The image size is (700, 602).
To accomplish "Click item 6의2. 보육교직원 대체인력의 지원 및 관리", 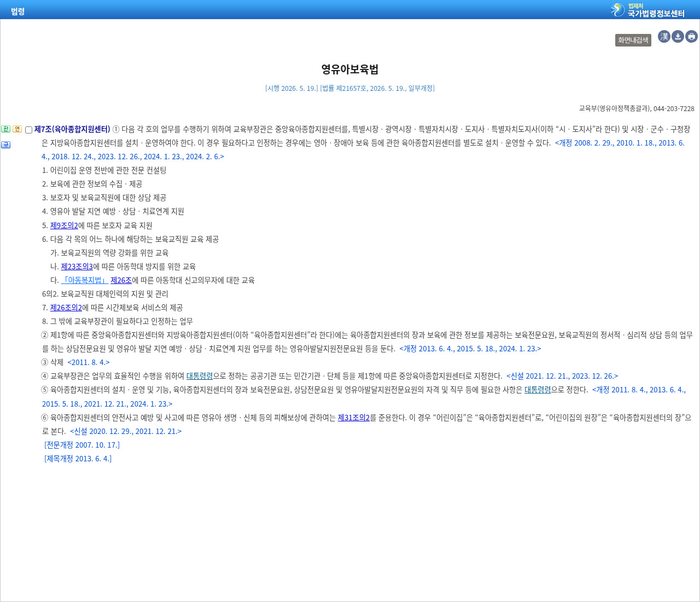I will pyautogui.click(x=105, y=294).
